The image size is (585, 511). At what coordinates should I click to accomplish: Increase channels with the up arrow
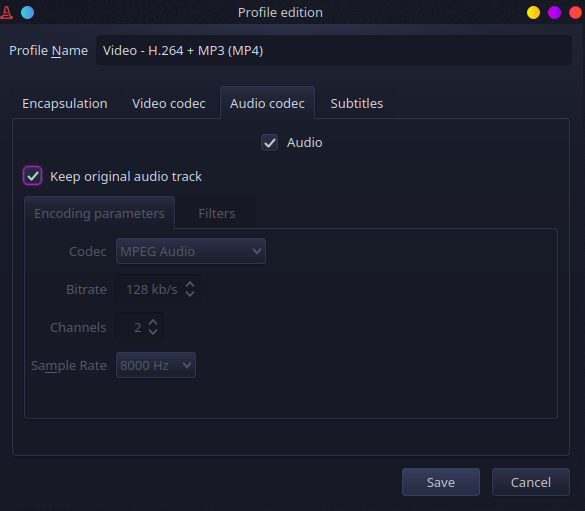pos(153,323)
